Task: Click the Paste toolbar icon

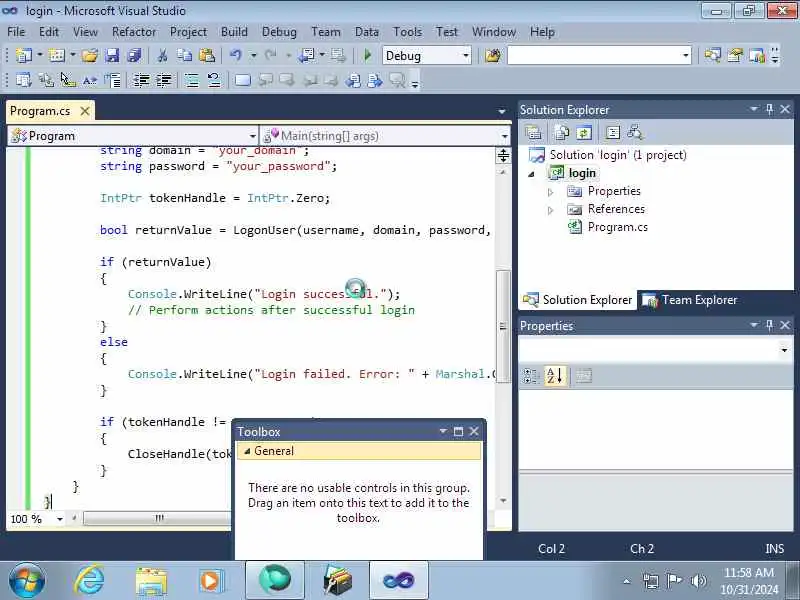Action: click(207, 55)
